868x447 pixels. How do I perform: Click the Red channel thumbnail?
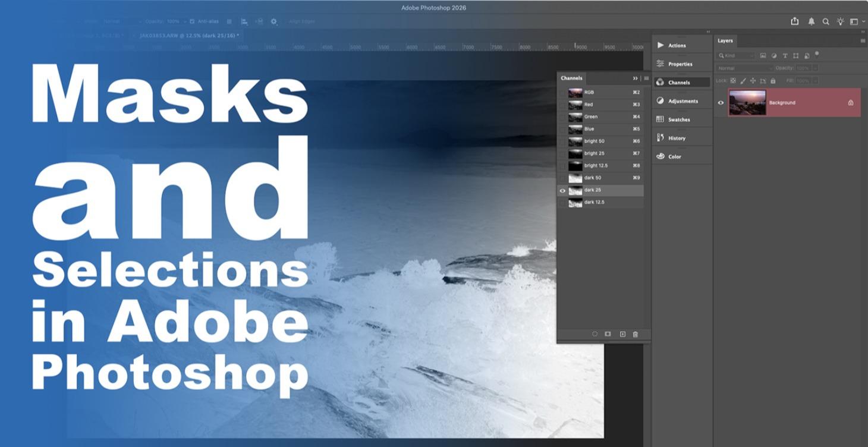575,105
